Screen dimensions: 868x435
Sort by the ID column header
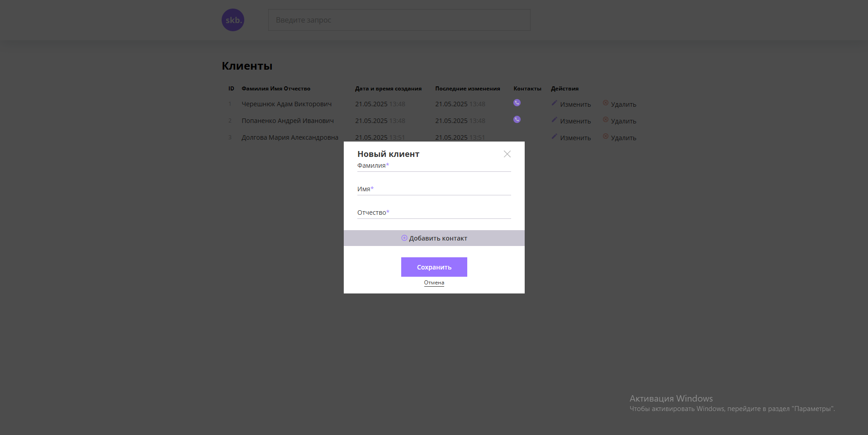pyautogui.click(x=231, y=89)
